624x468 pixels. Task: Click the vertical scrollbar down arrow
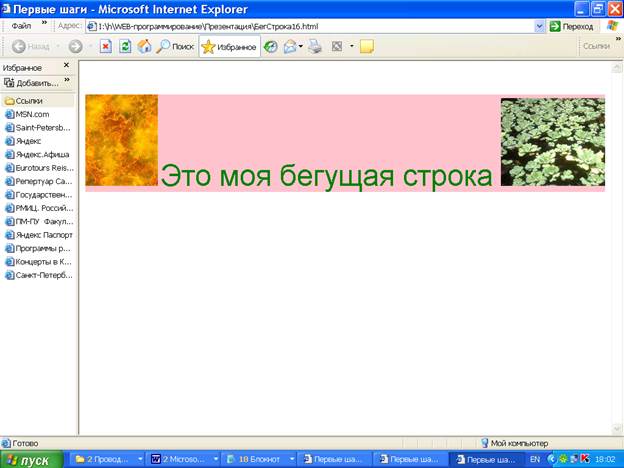pyautogui.click(x=617, y=429)
